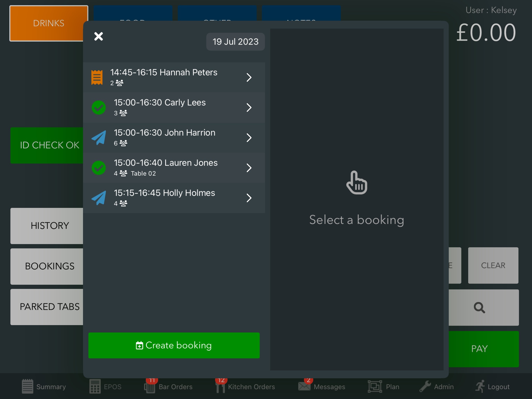
Task: Click the Logout running man icon
Action: coord(480,386)
